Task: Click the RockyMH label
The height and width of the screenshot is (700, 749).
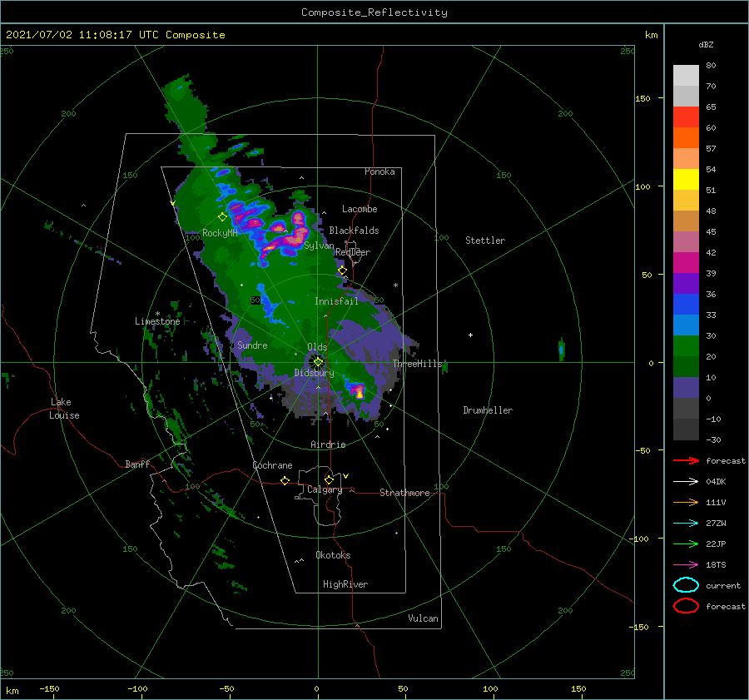Action: [220, 233]
